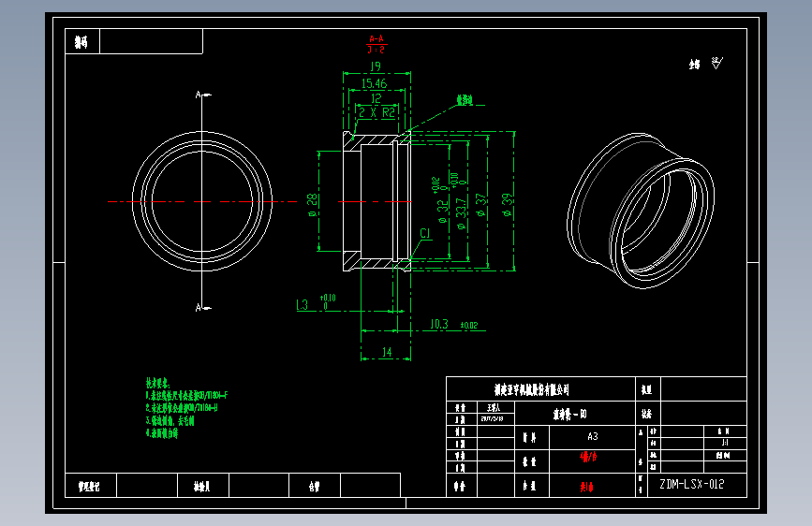Select the isometric 3D view of the sleeve

tap(641, 211)
